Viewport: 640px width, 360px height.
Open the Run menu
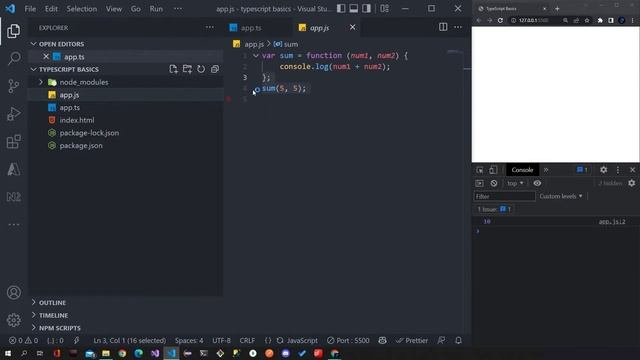(x=156, y=9)
